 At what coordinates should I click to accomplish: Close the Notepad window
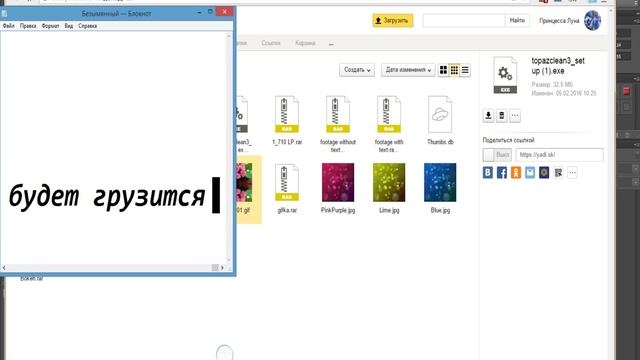(224, 11)
